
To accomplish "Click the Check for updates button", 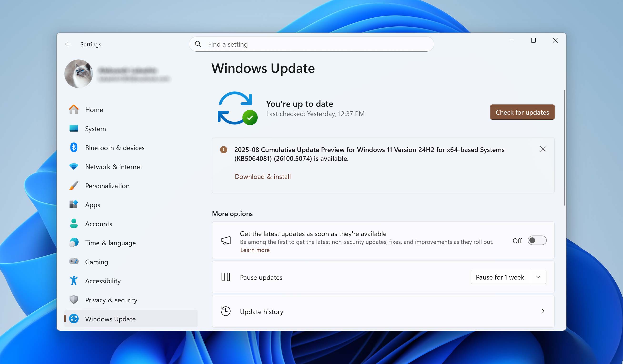I will 522,112.
